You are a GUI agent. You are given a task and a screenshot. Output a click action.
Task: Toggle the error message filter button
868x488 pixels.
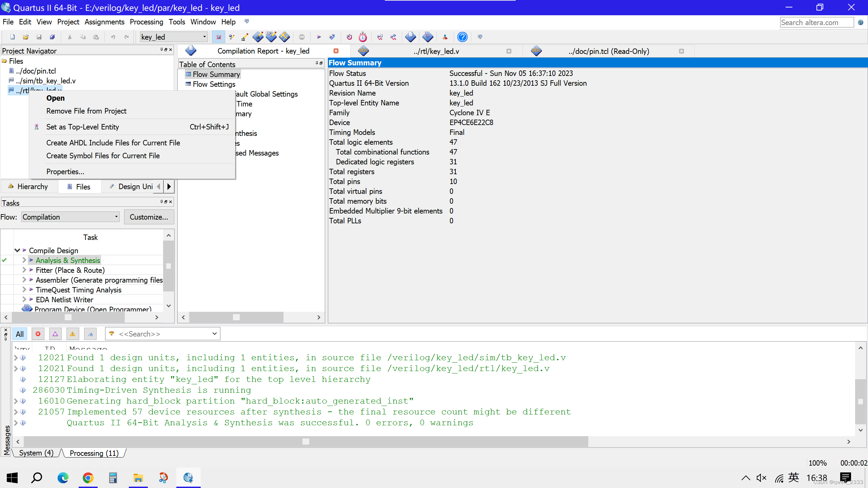(x=38, y=334)
